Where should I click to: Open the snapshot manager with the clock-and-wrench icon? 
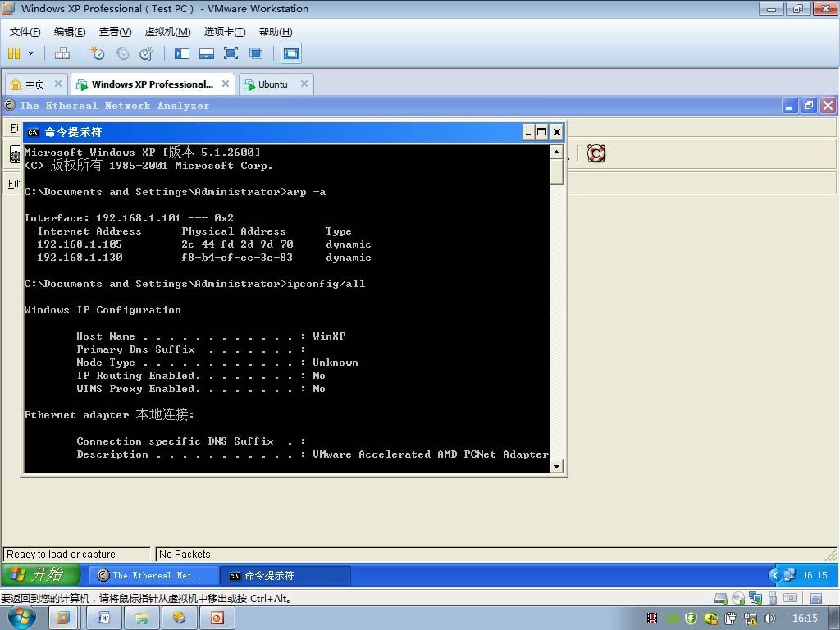(x=146, y=53)
